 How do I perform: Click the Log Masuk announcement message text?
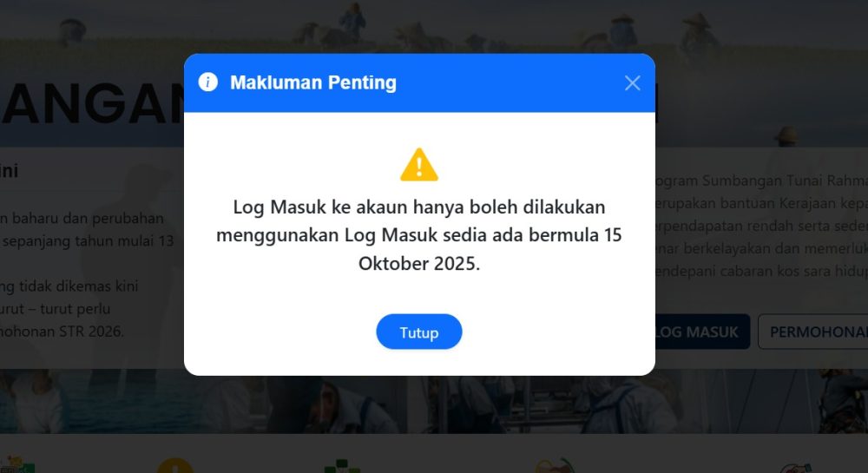pyautogui.click(x=419, y=234)
